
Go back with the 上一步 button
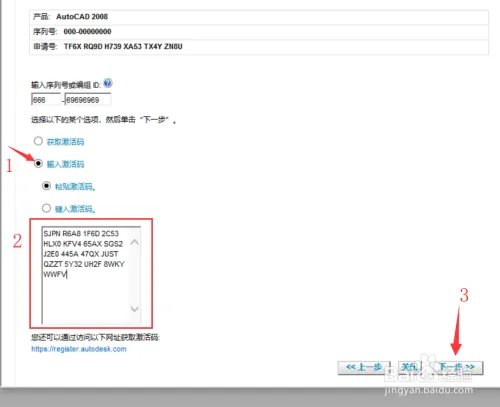click(x=364, y=367)
